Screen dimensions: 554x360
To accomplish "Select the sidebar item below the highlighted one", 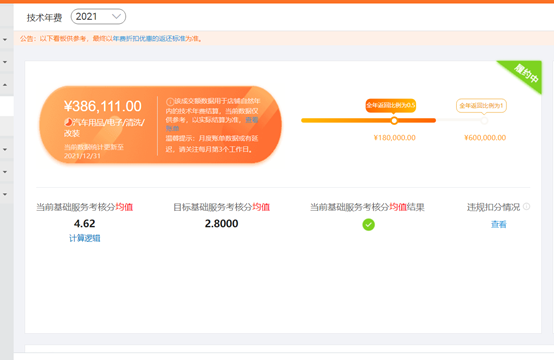I will coord(7,126).
